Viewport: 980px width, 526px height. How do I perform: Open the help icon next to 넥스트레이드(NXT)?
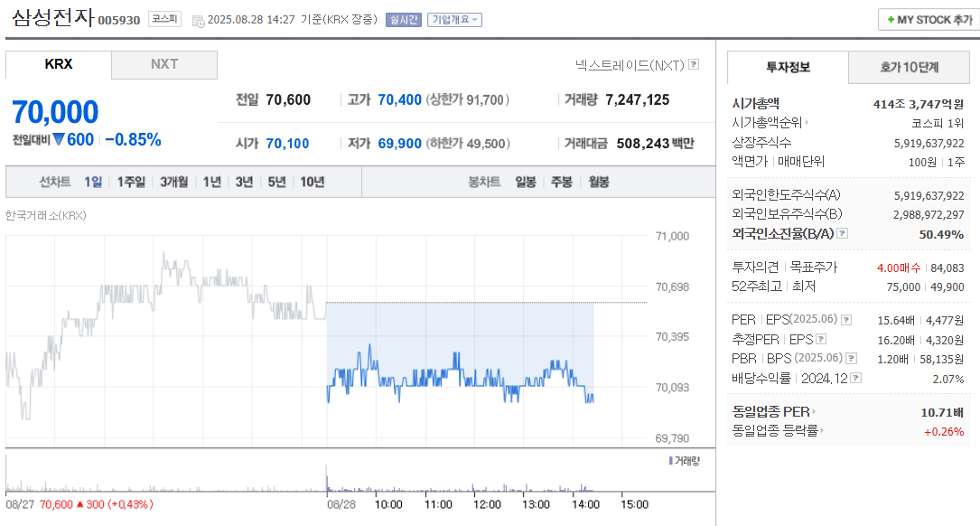pyautogui.click(x=694, y=64)
